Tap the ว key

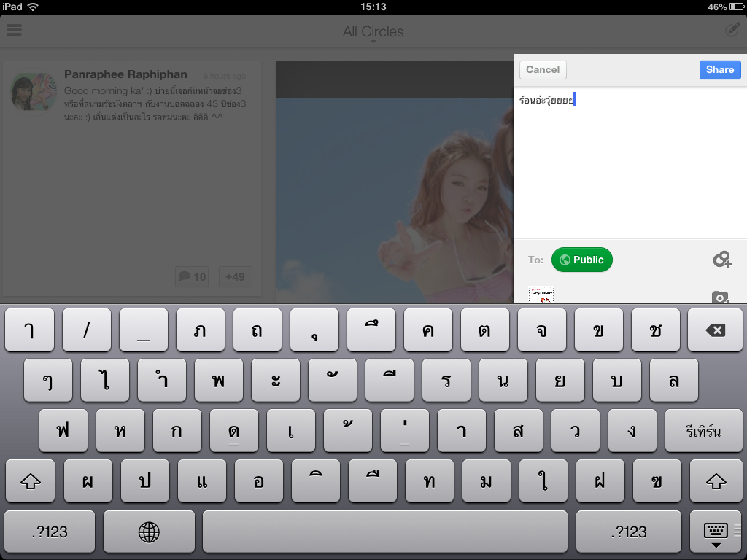point(576,430)
